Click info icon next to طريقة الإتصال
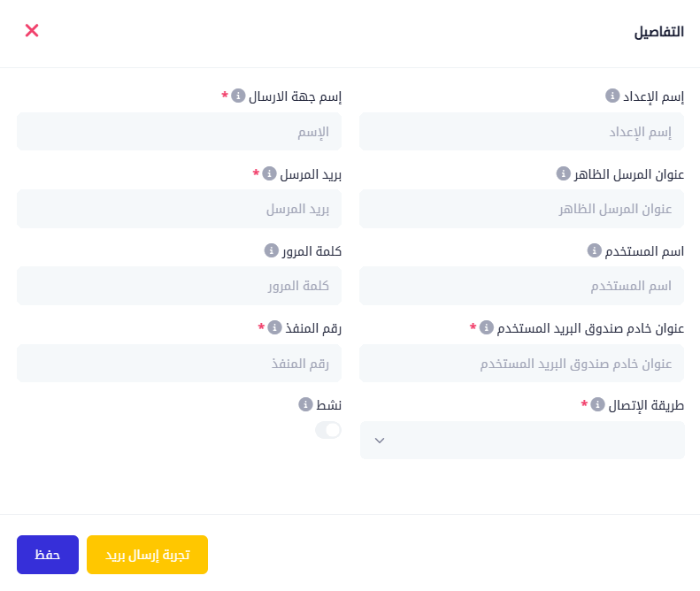700x591 pixels. 596,404
